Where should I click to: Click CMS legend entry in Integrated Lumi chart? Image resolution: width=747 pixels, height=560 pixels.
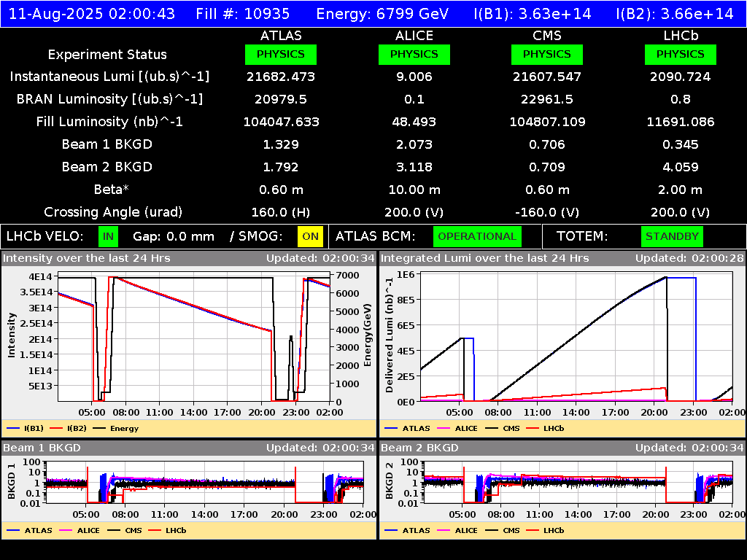click(x=502, y=428)
